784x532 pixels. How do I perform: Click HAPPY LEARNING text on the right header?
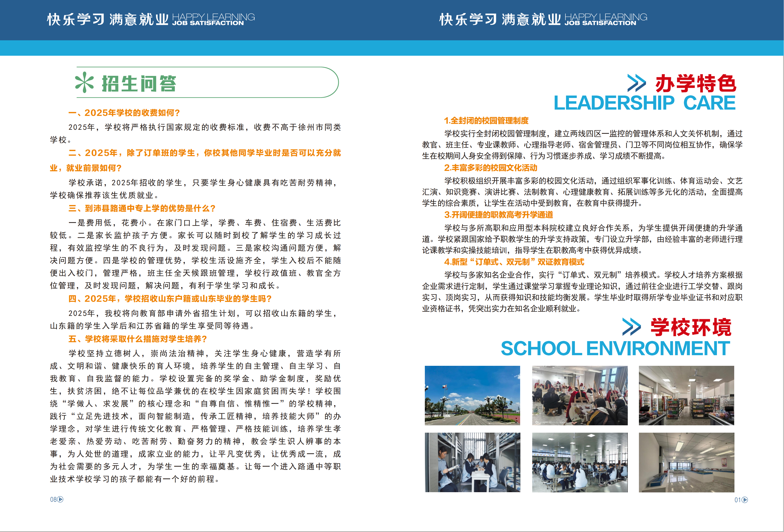pyautogui.click(x=606, y=17)
